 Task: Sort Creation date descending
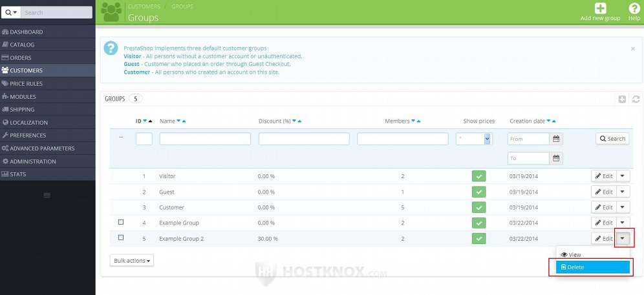(x=549, y=121)
